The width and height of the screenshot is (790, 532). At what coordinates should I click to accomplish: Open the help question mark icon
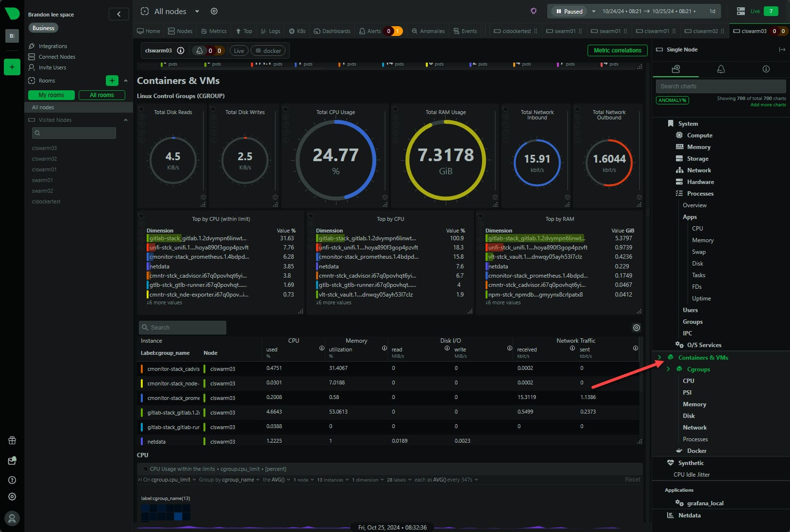12,480
